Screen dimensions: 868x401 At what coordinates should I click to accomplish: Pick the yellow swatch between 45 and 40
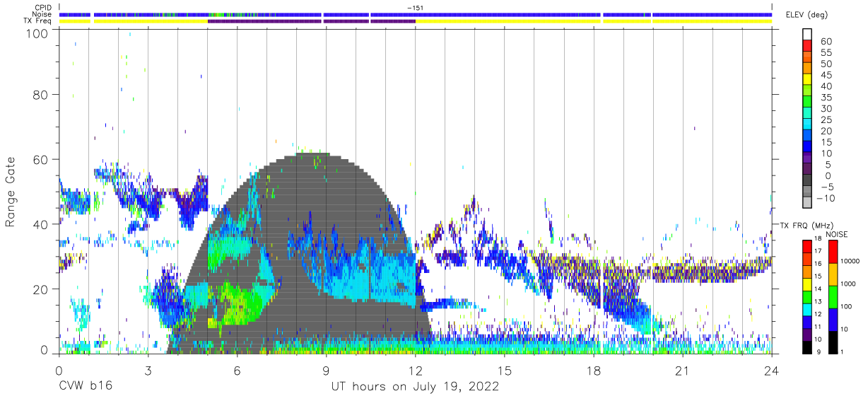807,80
